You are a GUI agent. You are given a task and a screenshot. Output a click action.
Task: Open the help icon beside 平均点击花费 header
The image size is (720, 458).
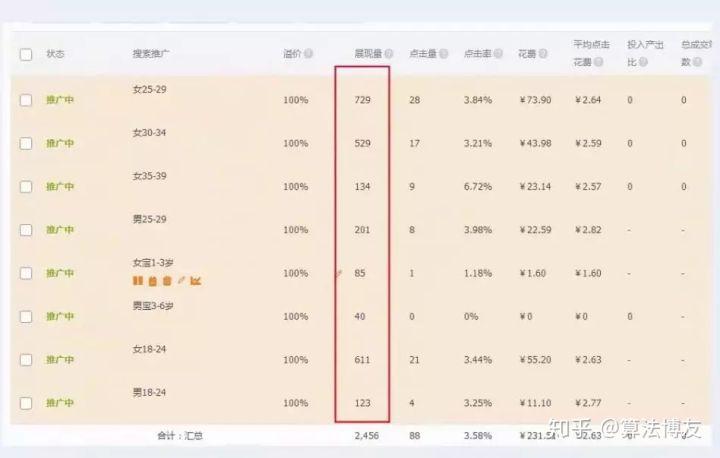pyautogui.click(x=598, y=62)
